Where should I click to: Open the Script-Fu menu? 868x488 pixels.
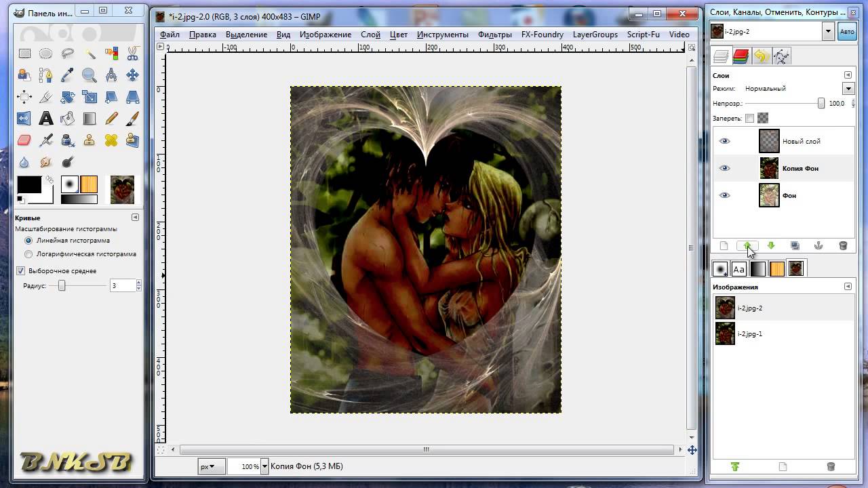coord(643,35)
